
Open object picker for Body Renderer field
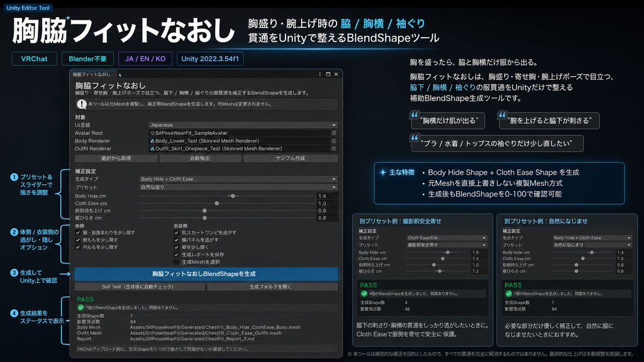(334, 141)
